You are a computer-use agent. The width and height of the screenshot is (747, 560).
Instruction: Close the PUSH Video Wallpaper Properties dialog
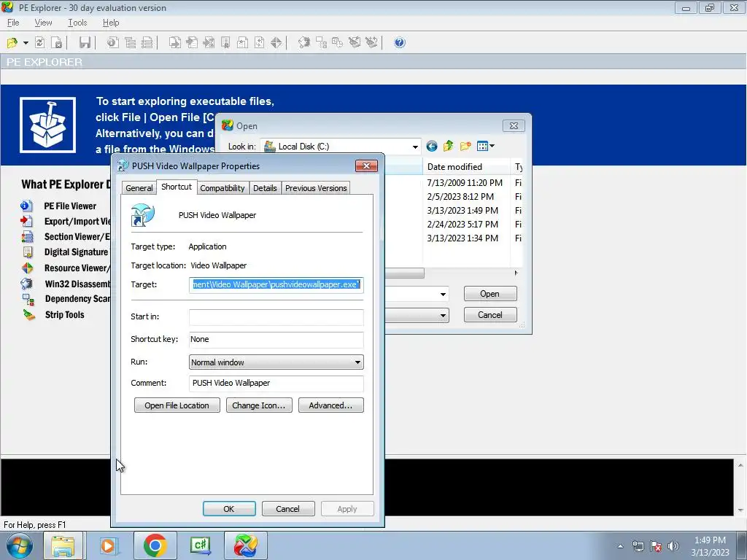click(366, 166)
